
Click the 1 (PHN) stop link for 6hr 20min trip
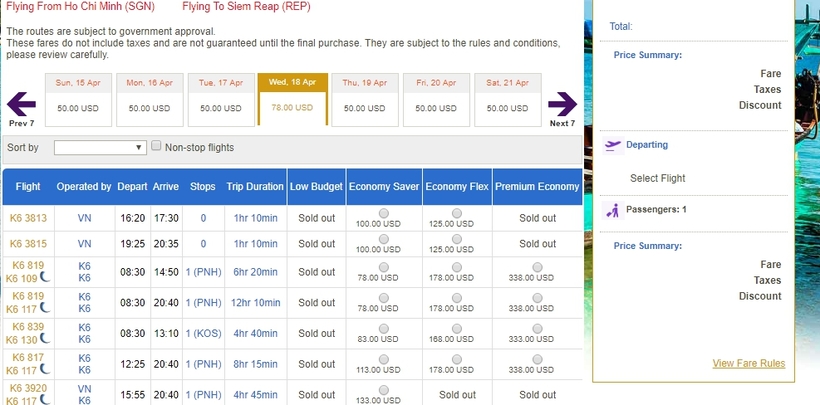point(203,272)
